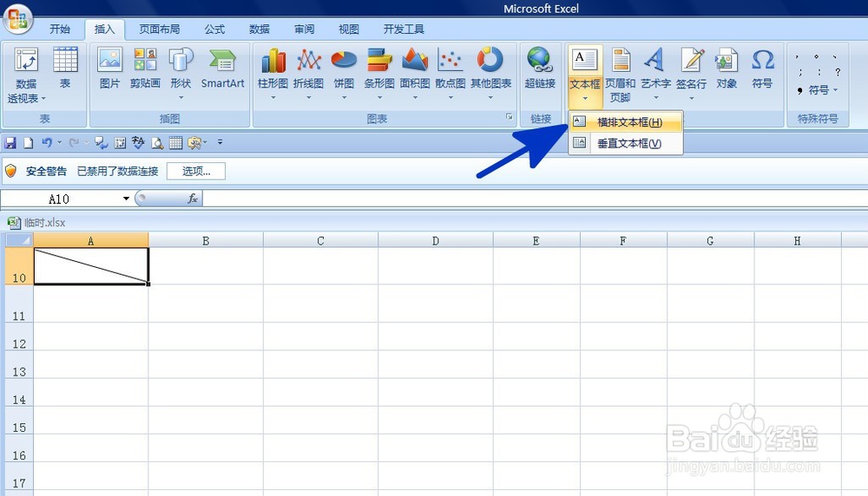Select column G header
Image resolution: width=868 pixels, height=496 pixels.
(710, 240)
